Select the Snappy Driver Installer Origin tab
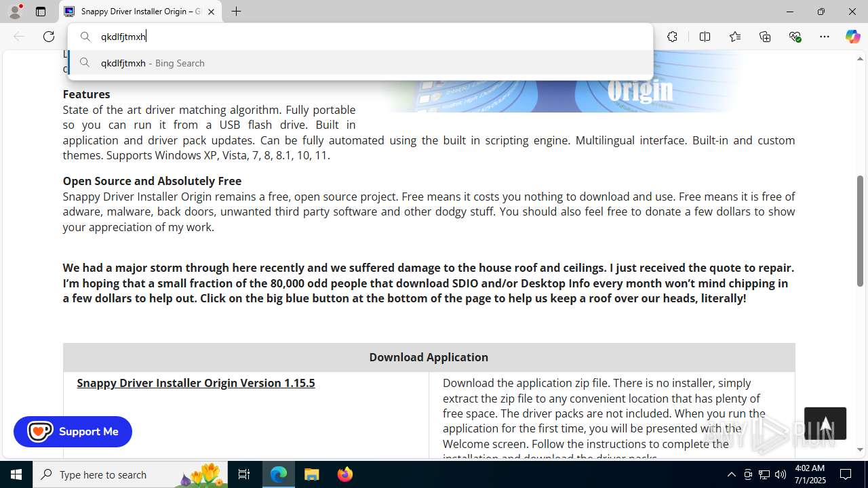This screenshot has height=488, width=868. 140,12
